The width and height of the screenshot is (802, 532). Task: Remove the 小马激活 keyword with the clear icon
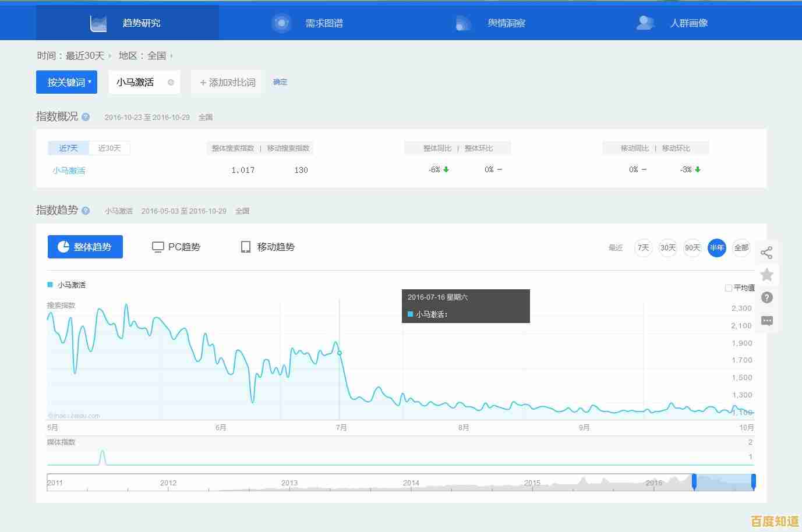(171, 83)
